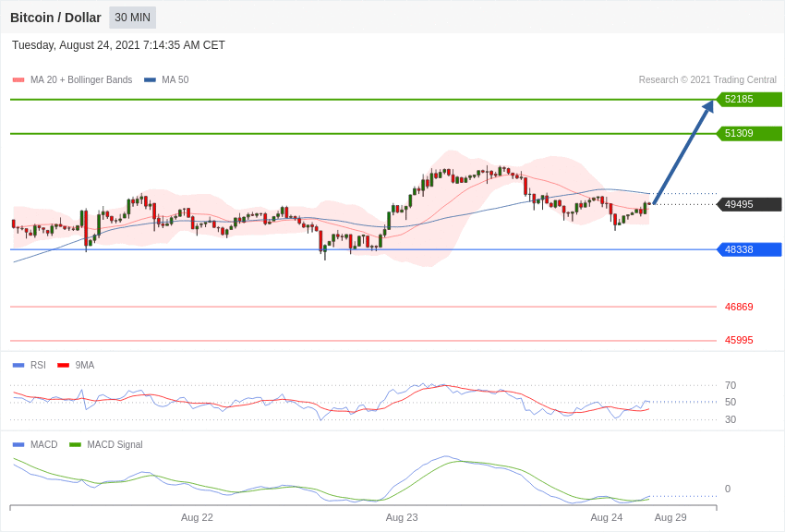Click the green MACD Signal legend swatch

[75, 445]
